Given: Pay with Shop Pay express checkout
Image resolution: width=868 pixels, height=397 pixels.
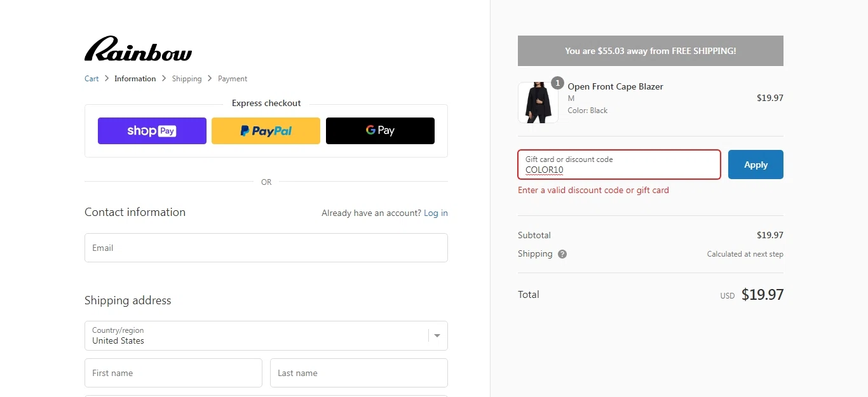Looking at the screenshot, I should [x=152, y=131].
